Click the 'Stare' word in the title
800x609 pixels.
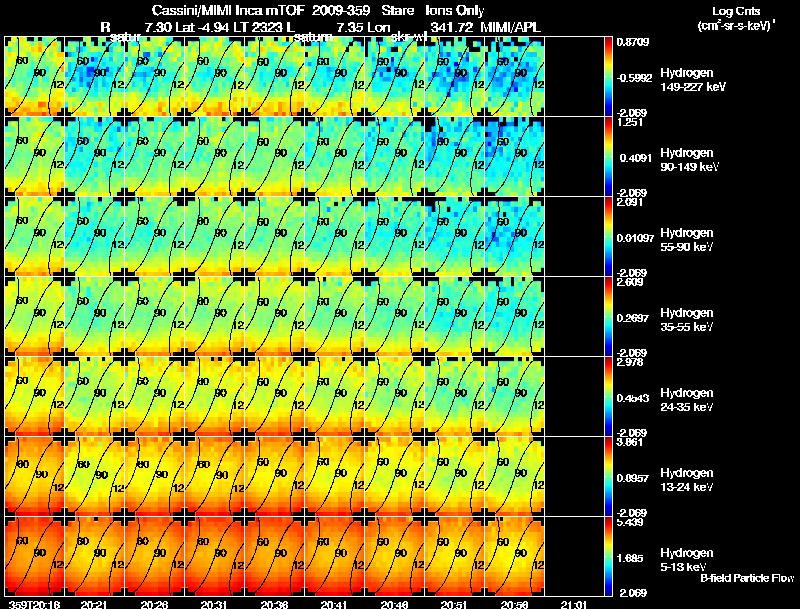(x=397, y=10)
